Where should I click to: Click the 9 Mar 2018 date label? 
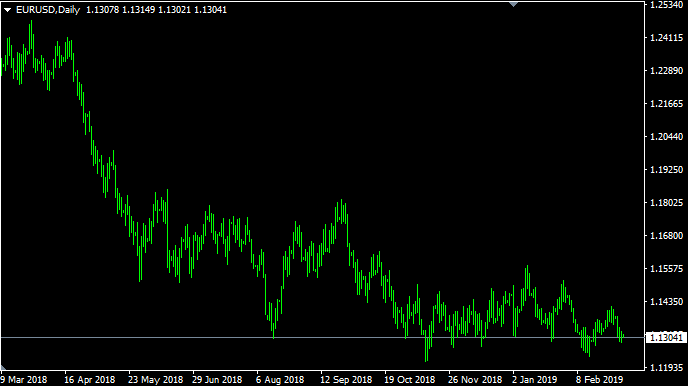click(x=24, y=379)
